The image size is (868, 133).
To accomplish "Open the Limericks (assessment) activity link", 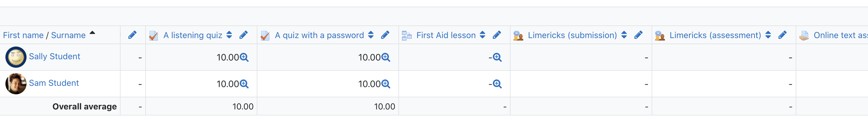I will (715, 35).
